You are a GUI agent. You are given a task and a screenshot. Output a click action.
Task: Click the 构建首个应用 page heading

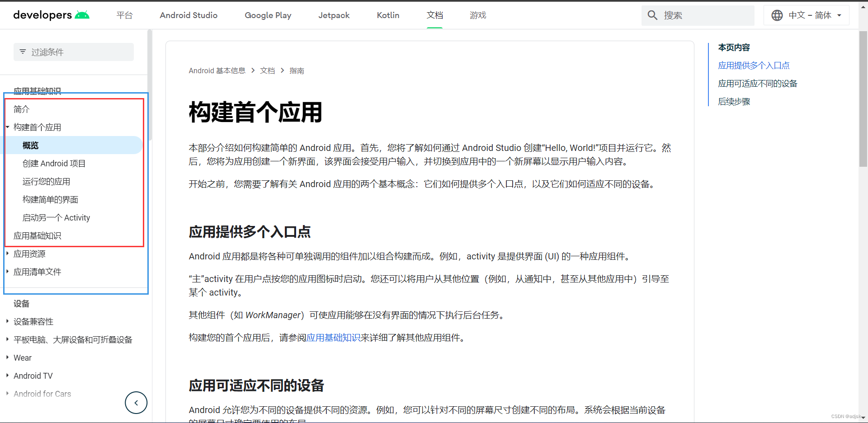point(255,112)
